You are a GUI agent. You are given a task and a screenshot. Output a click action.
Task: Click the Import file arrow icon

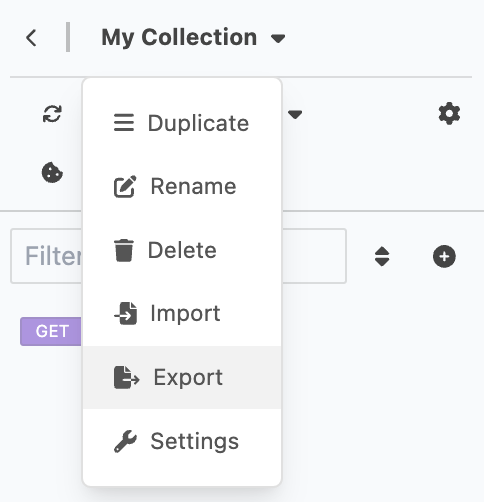(x=126, y=313)
